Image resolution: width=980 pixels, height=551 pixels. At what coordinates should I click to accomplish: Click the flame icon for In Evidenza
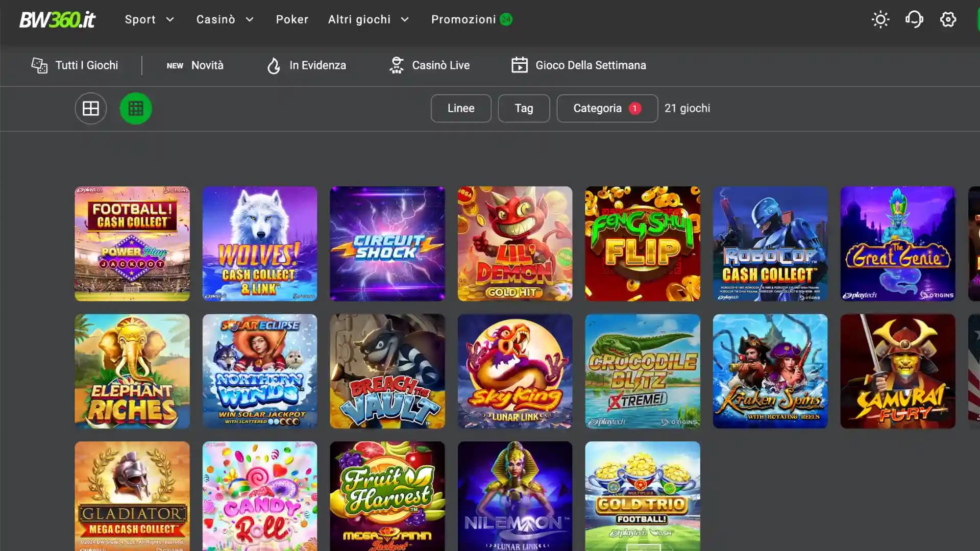pos(274,65)
